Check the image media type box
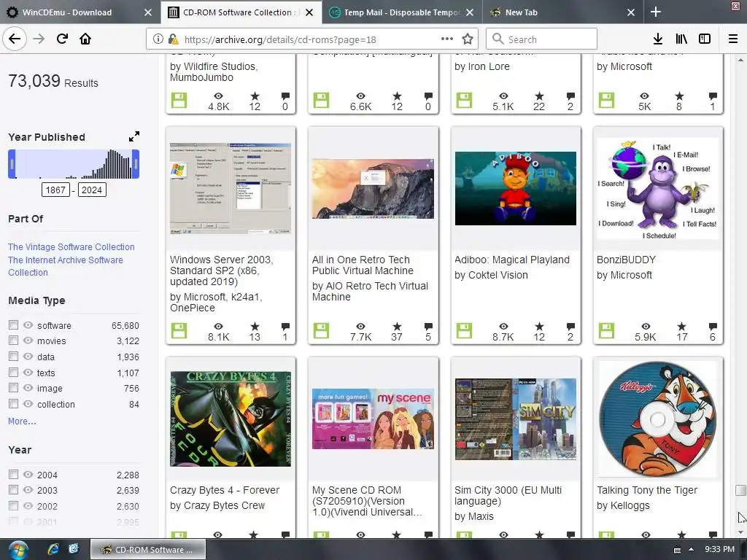This screenshot has width=747, height=560. [13, 388]
